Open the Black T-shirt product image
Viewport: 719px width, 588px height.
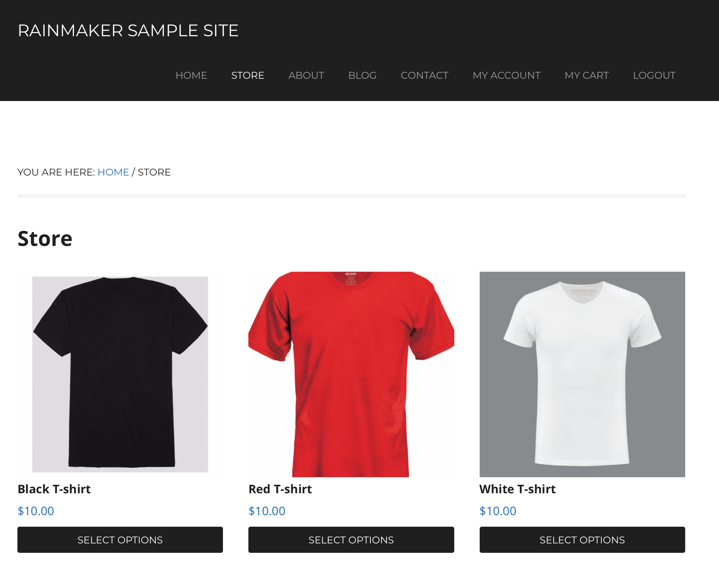point(120,374)
